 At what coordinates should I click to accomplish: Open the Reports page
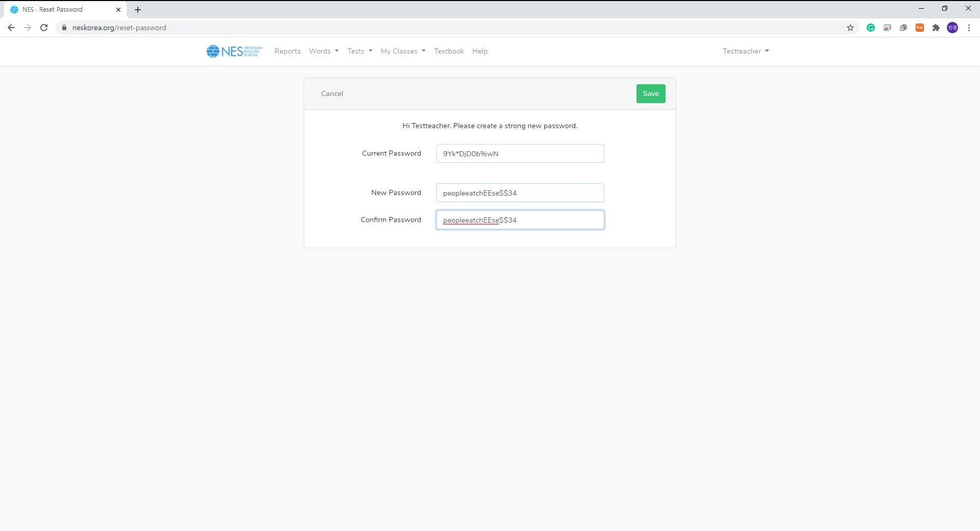pyautogui.click(x=287, y=51)
